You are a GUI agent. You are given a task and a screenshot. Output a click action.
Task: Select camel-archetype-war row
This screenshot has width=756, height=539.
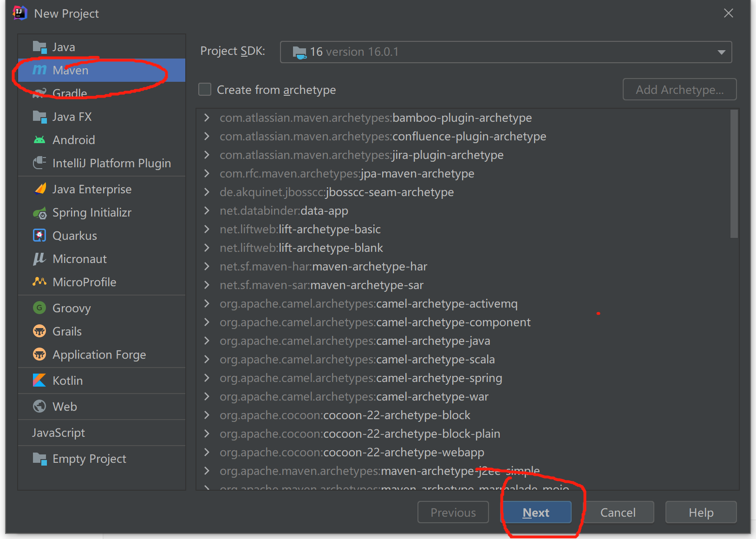click(463, 396)
